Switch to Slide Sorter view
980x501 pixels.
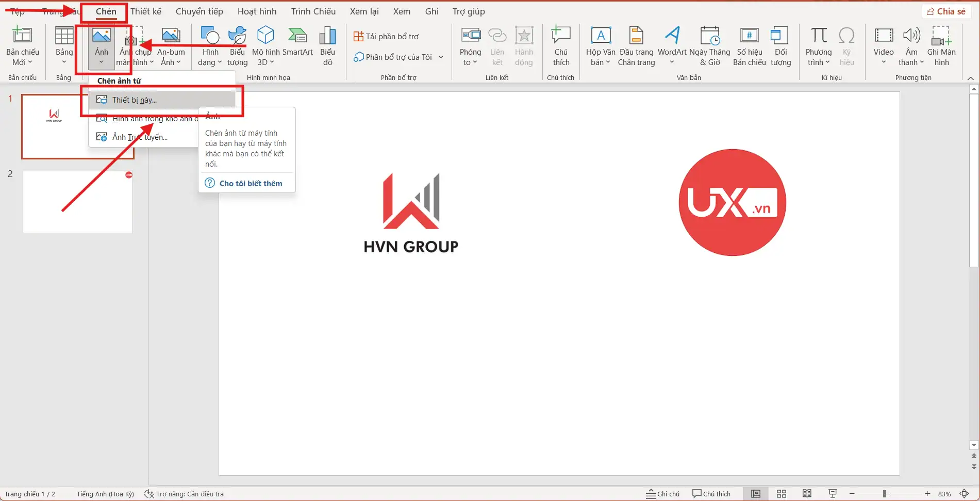click(x=782, y=494)
